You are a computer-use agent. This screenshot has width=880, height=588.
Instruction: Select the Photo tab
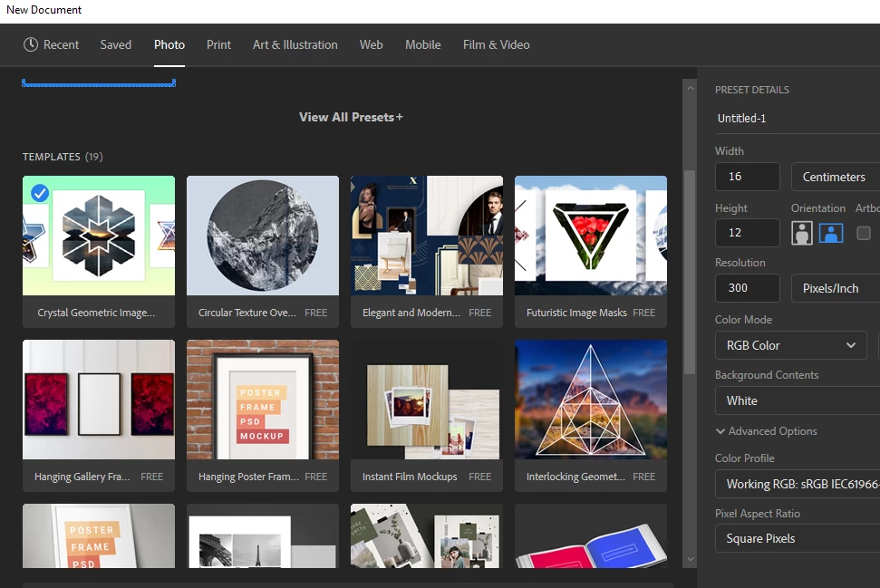169,44
